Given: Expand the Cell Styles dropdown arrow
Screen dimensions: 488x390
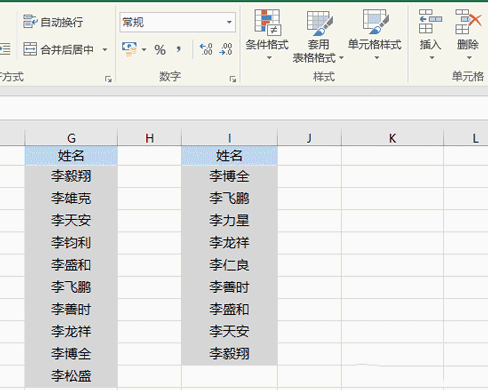Looking at the screenshot, I should [x=377, y=58].
